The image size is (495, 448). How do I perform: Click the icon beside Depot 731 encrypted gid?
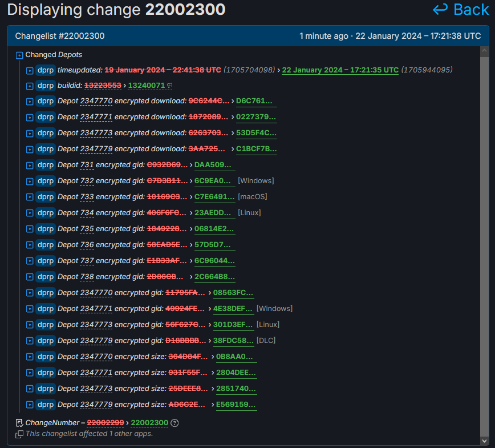click(30, 166)
